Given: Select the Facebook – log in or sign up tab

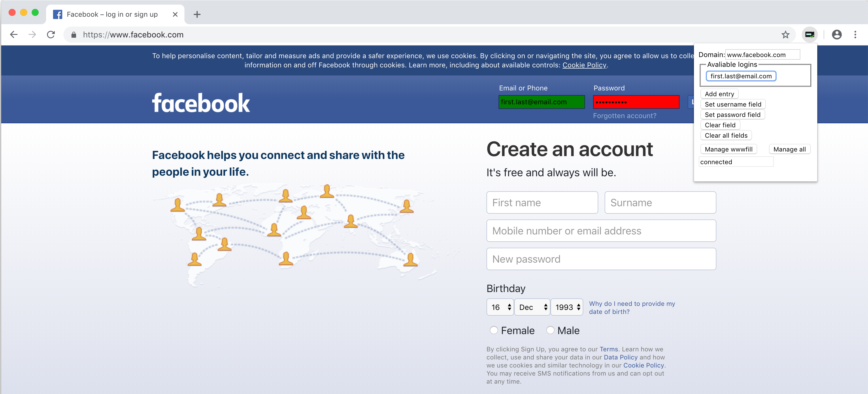Looking at the screenshot, I should pos(115,14).
